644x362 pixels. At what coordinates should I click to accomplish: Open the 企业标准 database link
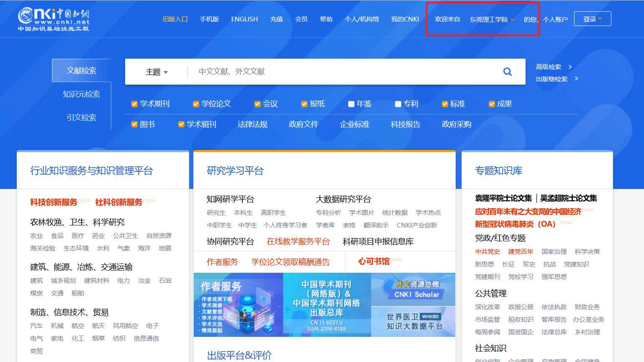[354, 124]
